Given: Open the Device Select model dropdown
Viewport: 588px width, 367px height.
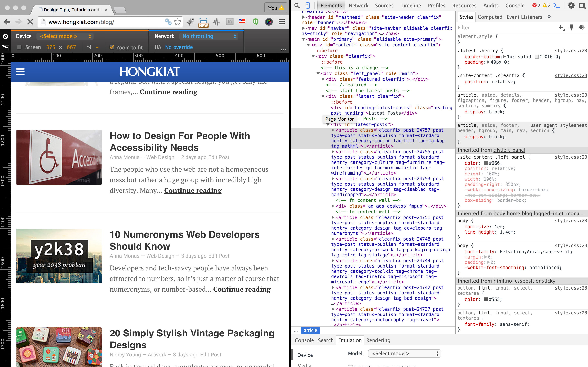Looking at the screenshot, I should tap(65, 36).
